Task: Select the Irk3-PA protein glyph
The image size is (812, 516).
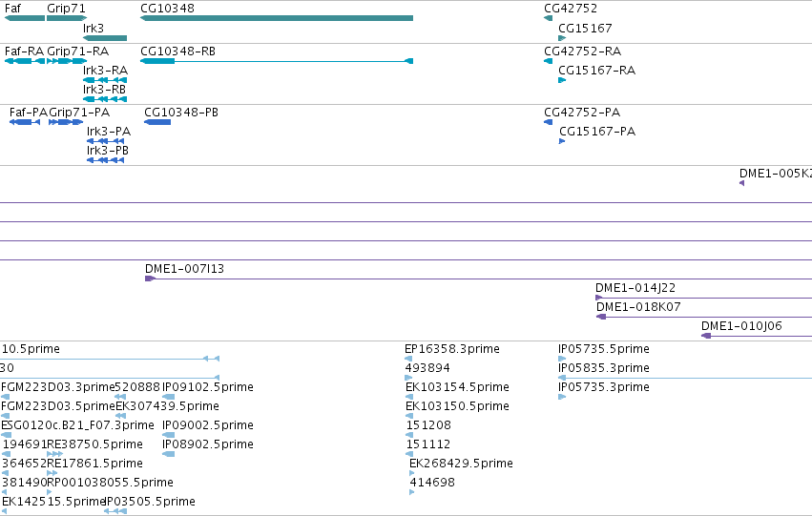Action: click(106, 141)
